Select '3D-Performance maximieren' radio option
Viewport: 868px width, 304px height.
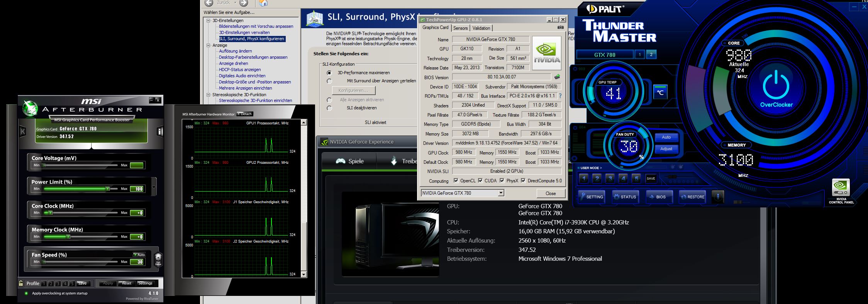point(329,73)
